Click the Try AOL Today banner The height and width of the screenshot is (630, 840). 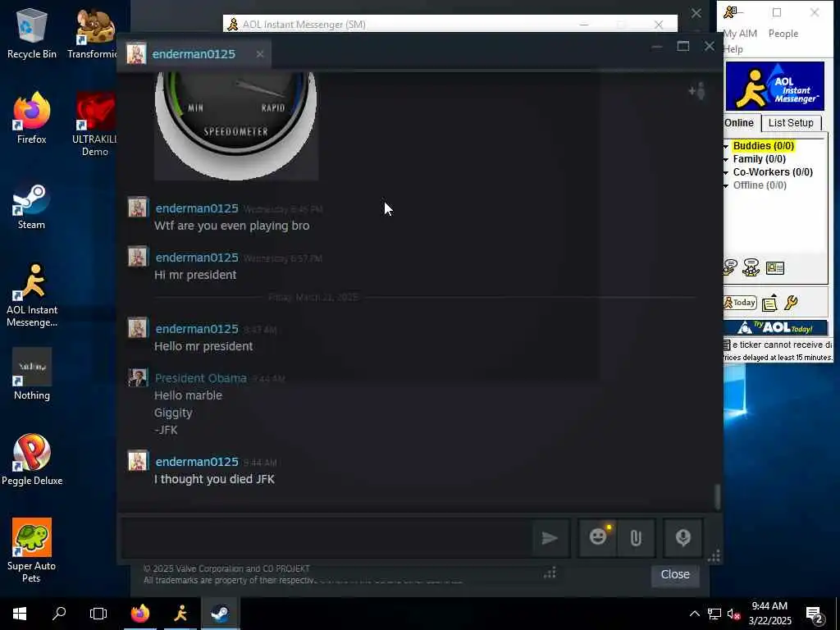[x=775, y=327]
